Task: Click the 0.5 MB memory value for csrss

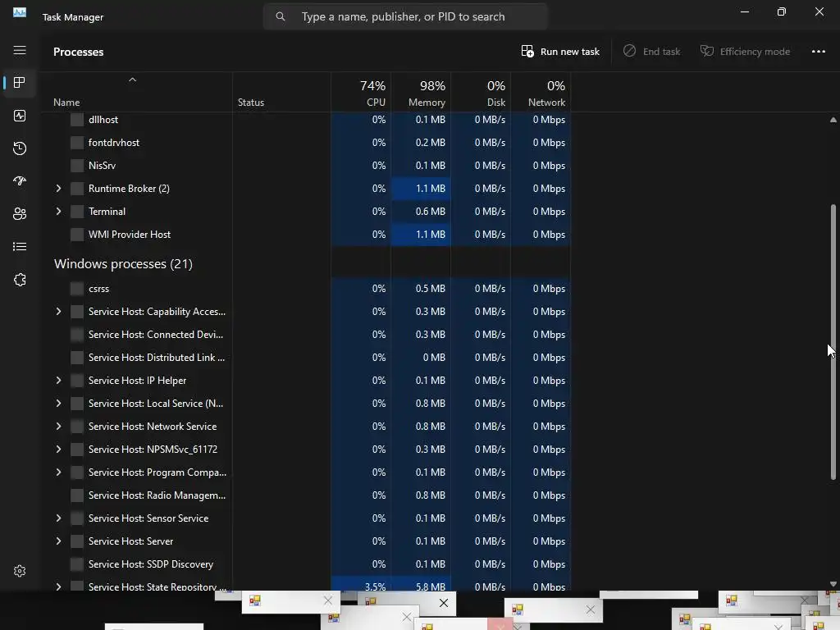Action: 430,289
